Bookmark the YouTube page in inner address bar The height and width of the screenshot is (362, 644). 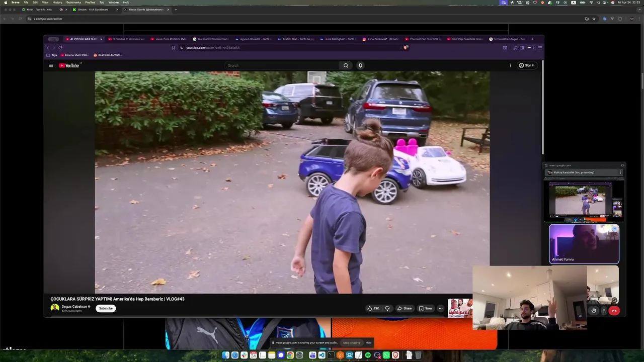point(174,48)
